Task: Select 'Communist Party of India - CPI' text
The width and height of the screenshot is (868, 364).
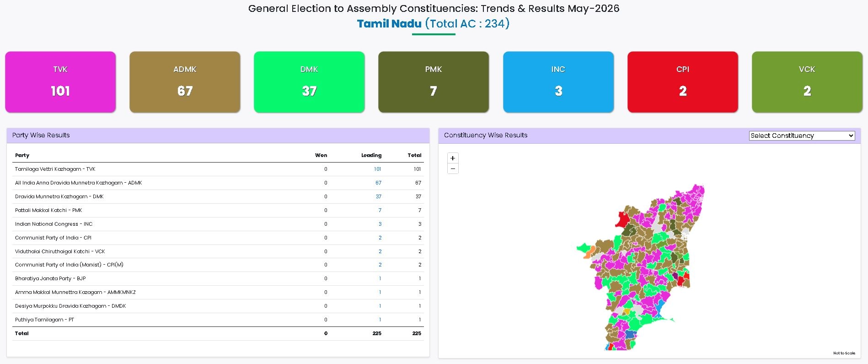Action: (53, 238)
